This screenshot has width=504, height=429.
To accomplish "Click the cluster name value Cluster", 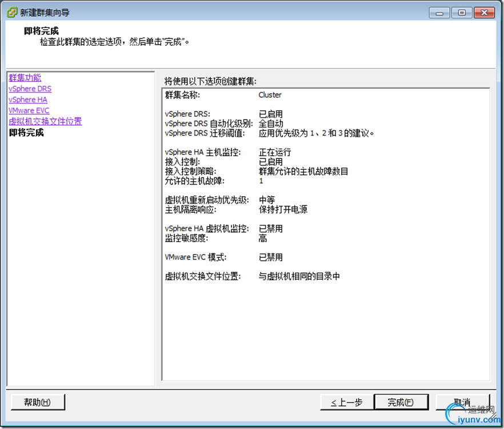I will tap(269, 95).
